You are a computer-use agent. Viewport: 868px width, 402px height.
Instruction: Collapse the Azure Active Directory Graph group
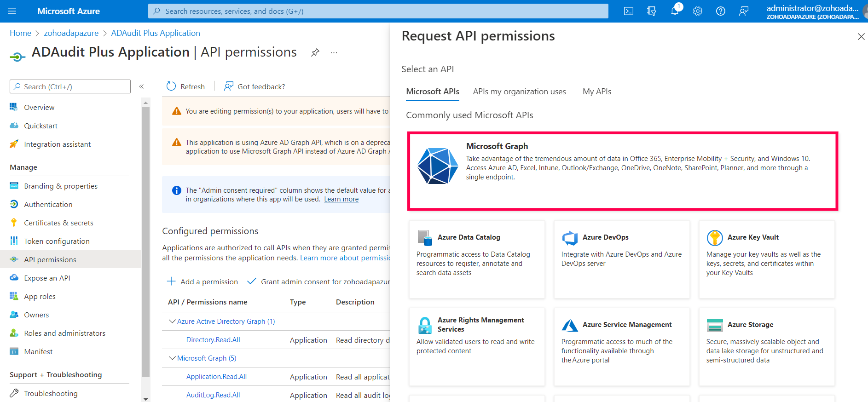(172, 321)
